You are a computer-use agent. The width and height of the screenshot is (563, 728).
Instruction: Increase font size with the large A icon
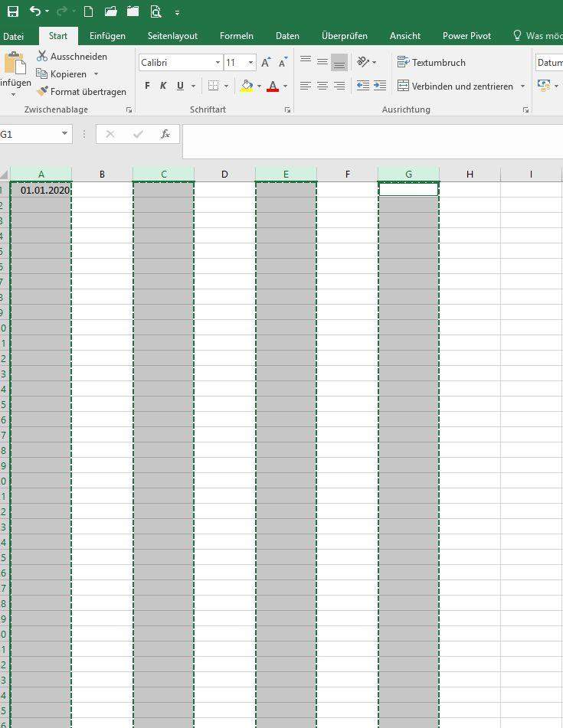click(x=266, y=63)
